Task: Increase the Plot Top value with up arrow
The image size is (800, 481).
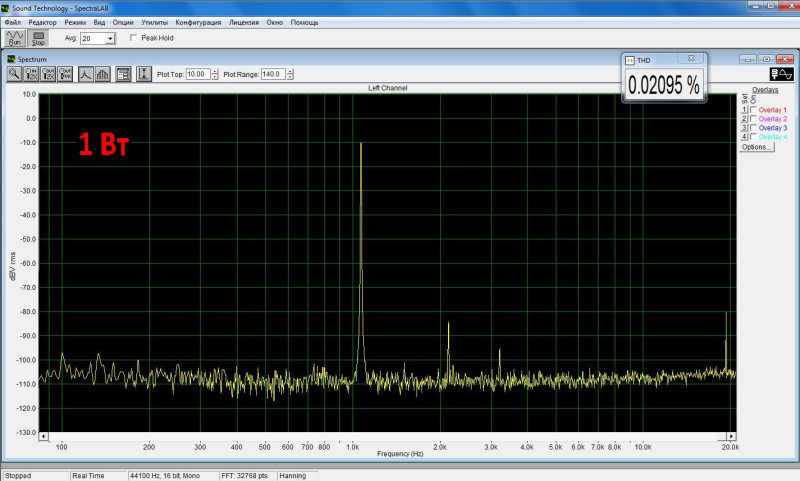Action: click(215, 71)
